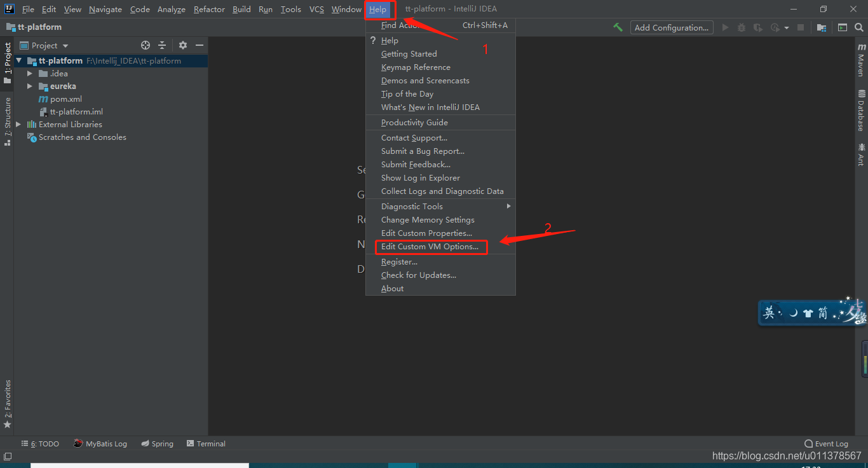Open the 7: Structure side tab

[8, 121]
